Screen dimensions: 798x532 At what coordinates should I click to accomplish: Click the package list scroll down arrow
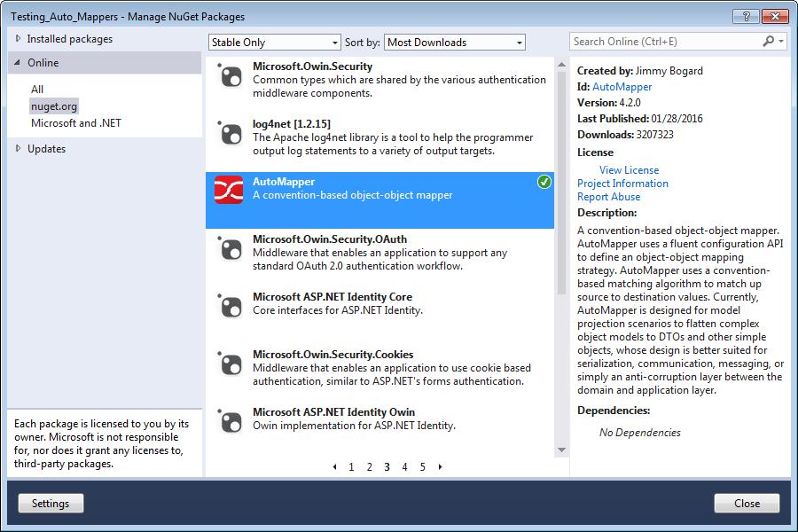561,450
